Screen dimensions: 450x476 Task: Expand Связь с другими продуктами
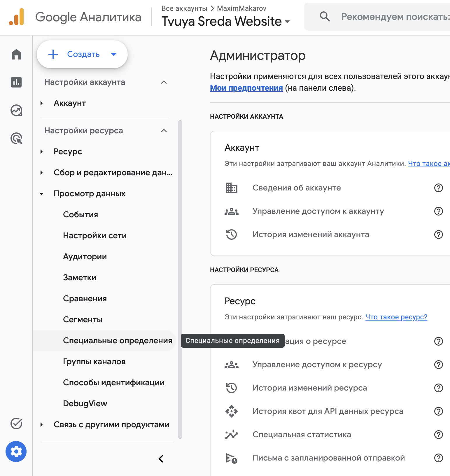click(42, 425)
